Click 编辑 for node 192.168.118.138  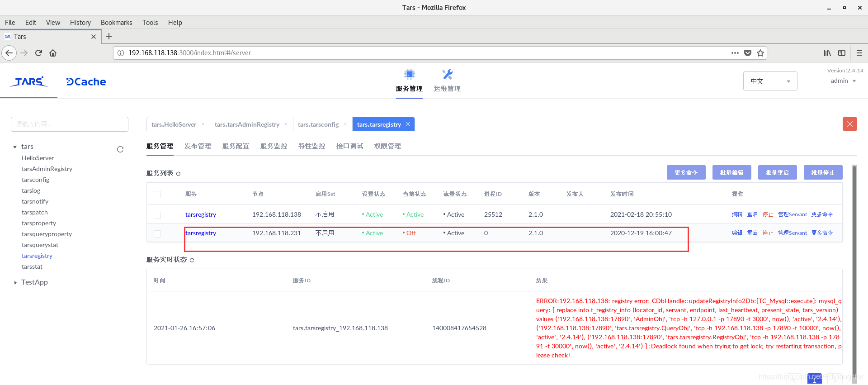point(737,214)
